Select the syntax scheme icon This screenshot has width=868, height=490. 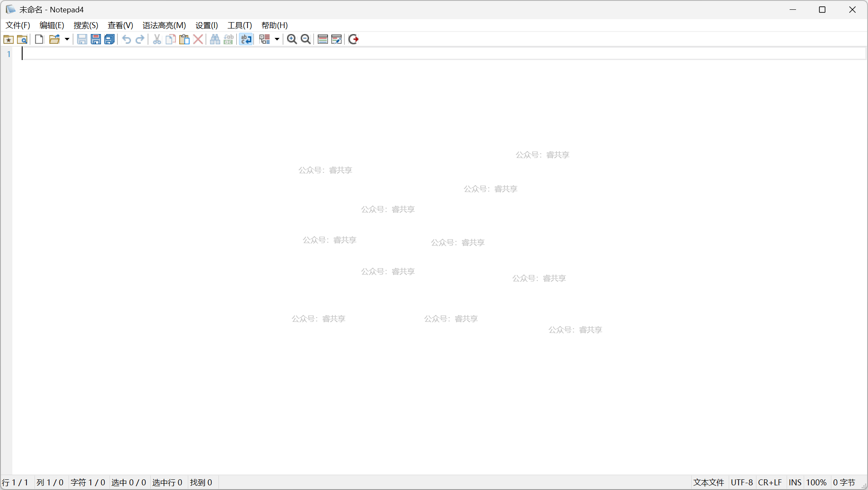[323, 40]
